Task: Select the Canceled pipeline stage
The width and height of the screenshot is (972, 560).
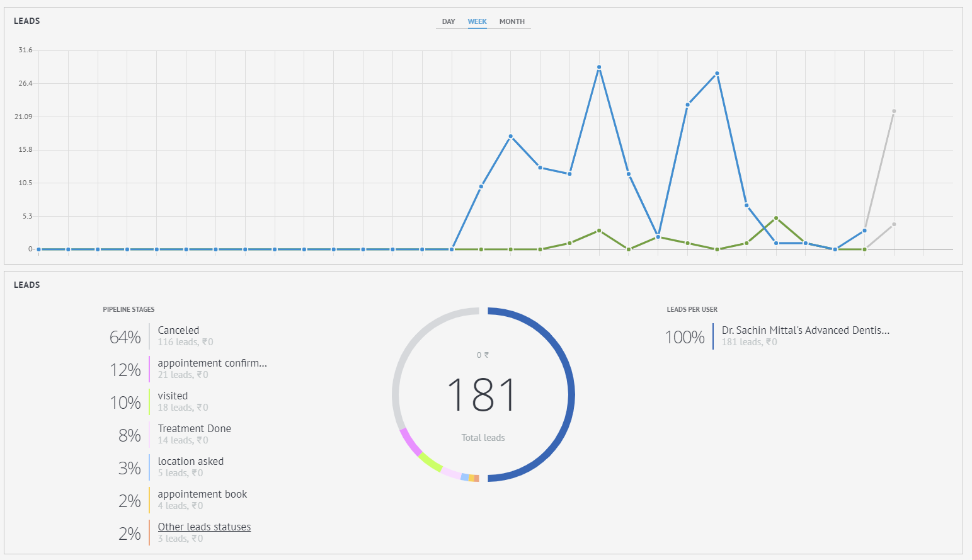Action: point(178,330)
